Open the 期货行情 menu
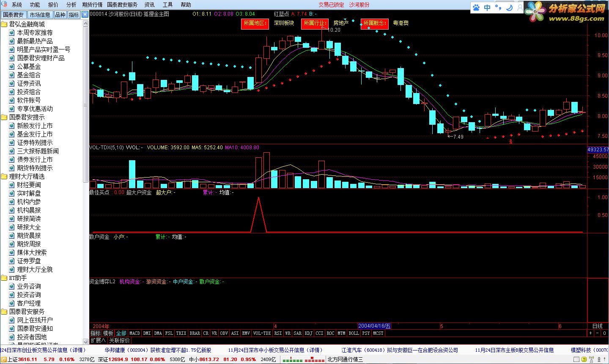The width and height of the screenshot is (609, 364). [92, 5]
